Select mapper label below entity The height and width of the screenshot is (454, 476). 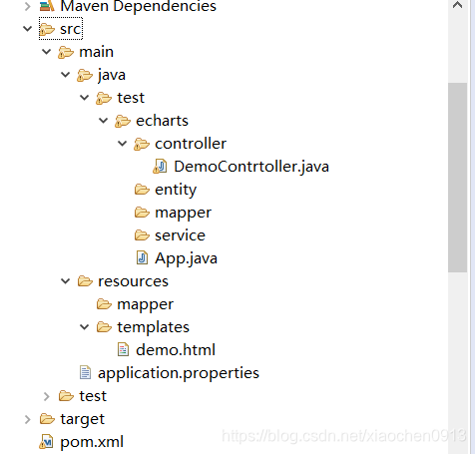183,213
